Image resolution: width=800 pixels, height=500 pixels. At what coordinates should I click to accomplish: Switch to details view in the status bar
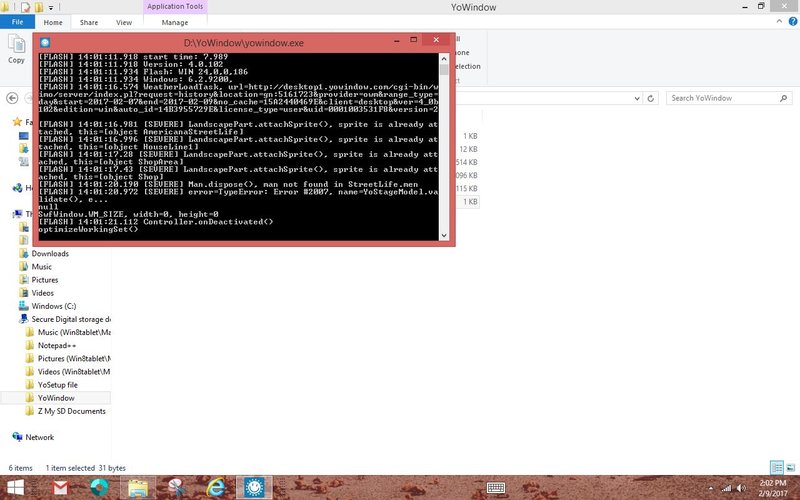(777, 467)
